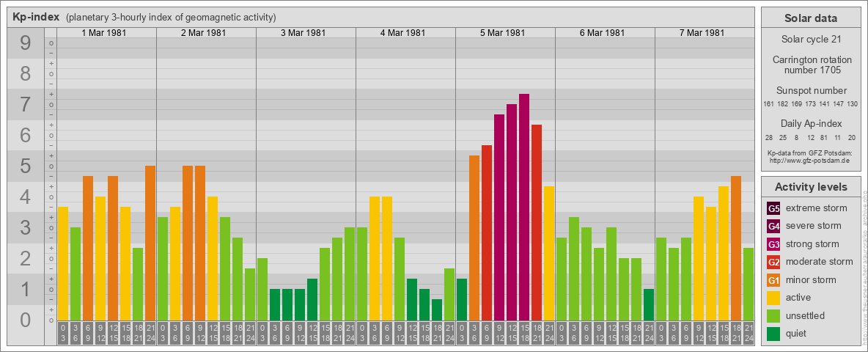Click the 'Solar cycle 21' text
The width and height of the screenshot is (868, 352).
coord(811,40)
